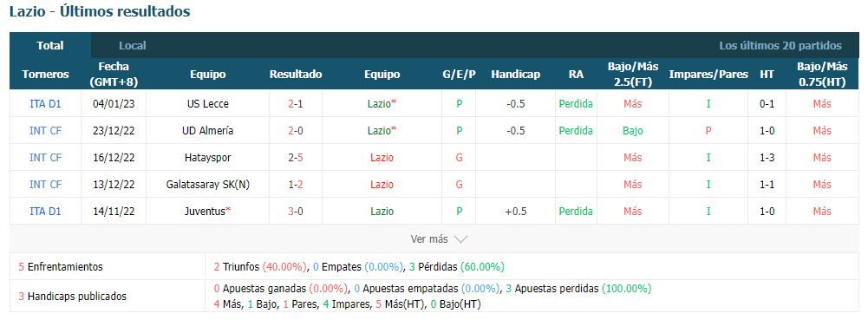Open Juventus team link
The image size is (868, 320).
[207, 212]
